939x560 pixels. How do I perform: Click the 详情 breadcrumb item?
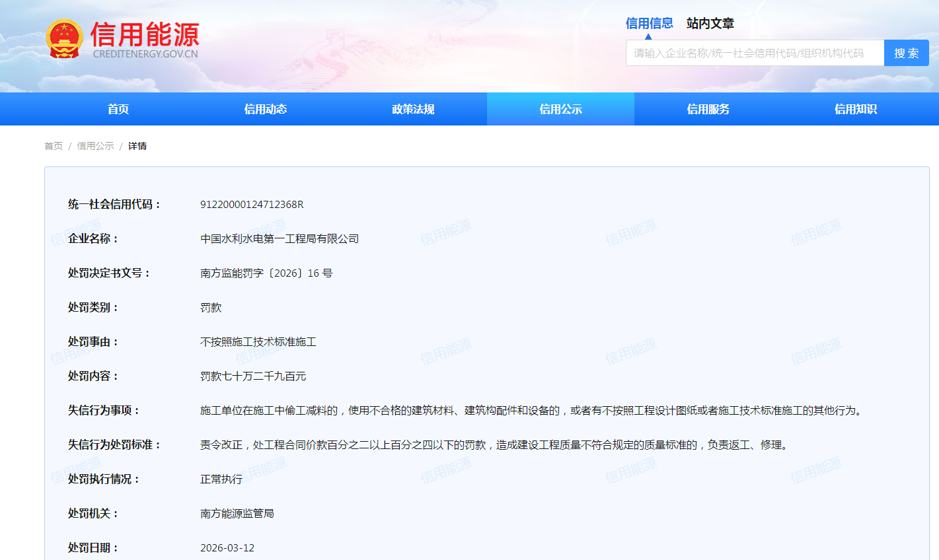pyautogui.click(x=137, y=146)
